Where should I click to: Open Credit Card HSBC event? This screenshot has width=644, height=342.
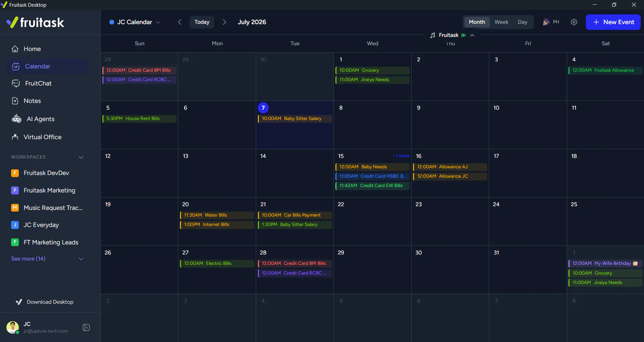[x=372, y=176]
